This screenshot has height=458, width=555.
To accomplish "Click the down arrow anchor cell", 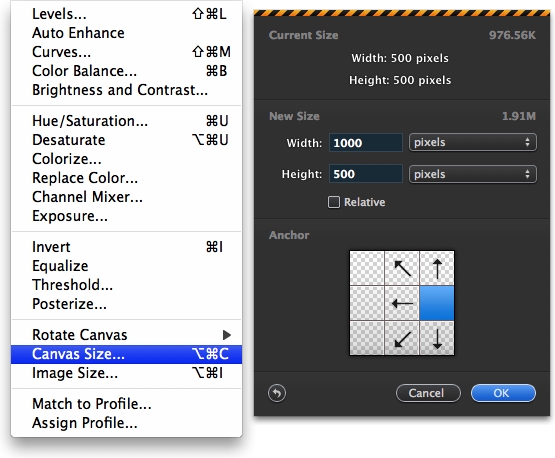I will coord(437,338).
